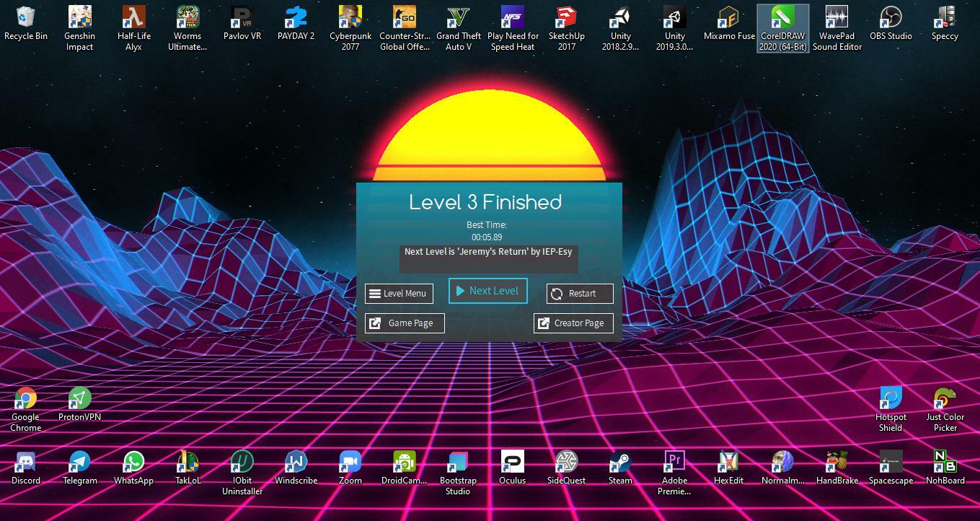Click the ProtonVPN desktop icon
This screenshot has width=980, height=521.
pyautogui.click(x=79, y=399)
